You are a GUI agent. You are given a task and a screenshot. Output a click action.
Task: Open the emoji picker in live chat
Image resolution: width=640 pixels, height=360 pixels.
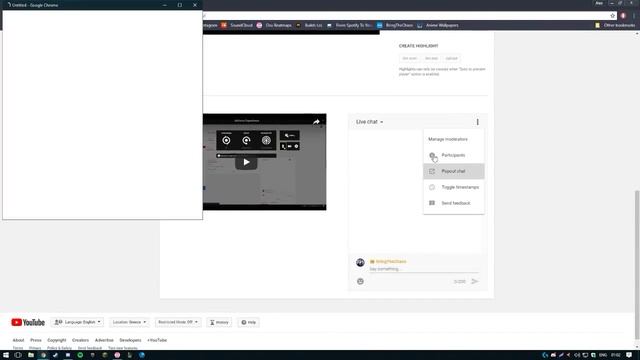point(360,281)
